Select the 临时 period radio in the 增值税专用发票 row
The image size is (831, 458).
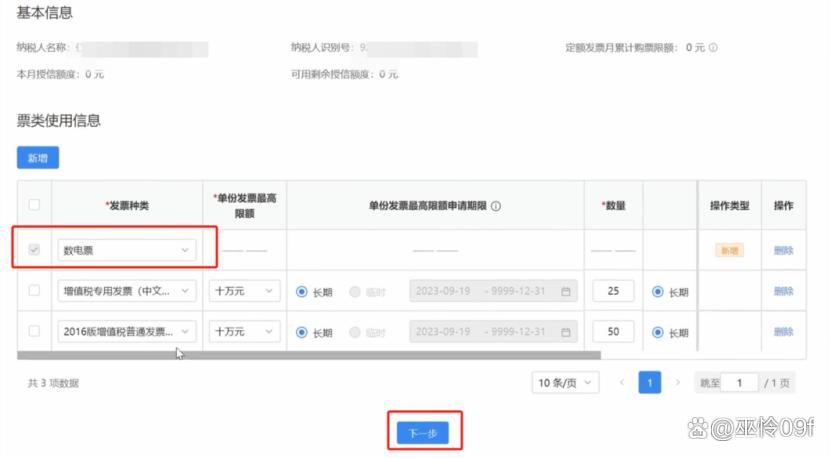coord(355,292)
